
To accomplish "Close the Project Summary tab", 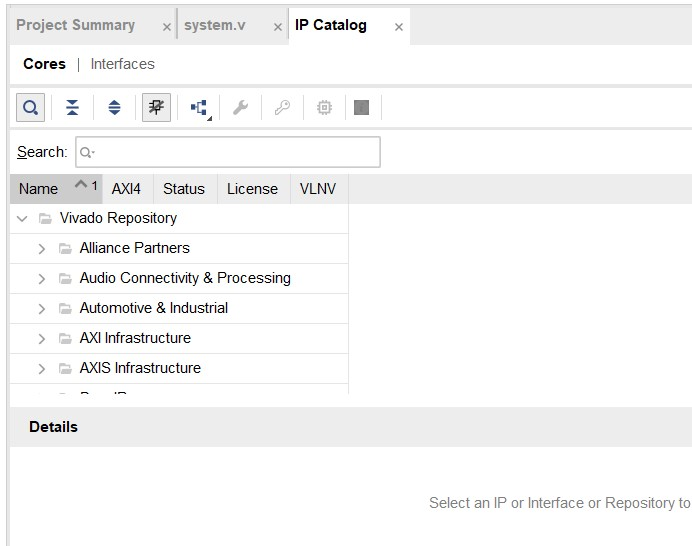I will click(167, 27).
